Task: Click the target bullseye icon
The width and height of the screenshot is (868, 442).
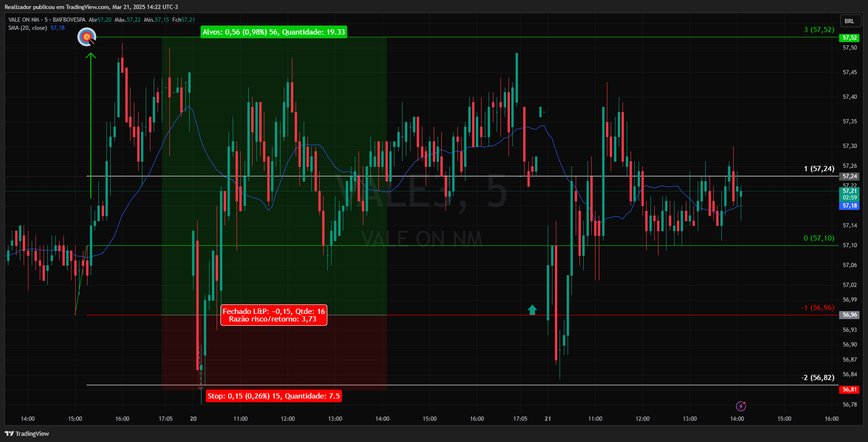Action: pos(87,37)
